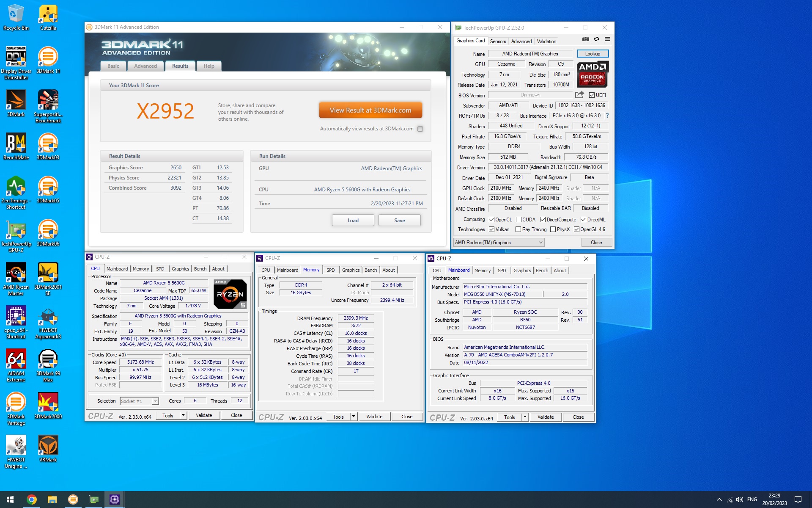Click the Save button in Run Details

coord(400,220)
